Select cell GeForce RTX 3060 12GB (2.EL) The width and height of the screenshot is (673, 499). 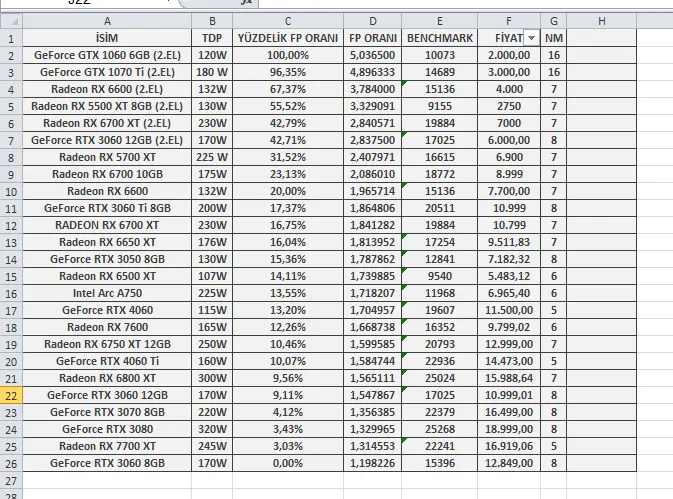click(107, 140)
